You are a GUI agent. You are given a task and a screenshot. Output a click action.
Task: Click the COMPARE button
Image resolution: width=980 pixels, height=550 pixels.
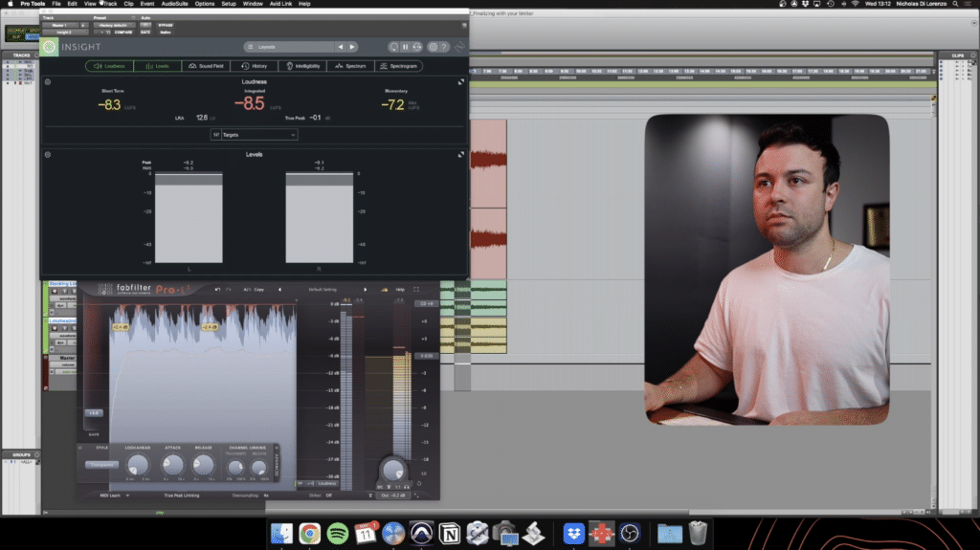click(123, 32)
